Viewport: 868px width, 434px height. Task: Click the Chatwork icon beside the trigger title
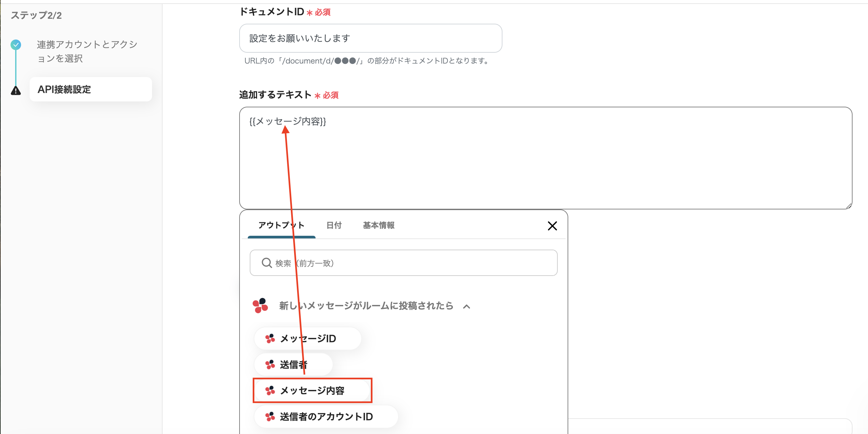click(x=261, y=306)
